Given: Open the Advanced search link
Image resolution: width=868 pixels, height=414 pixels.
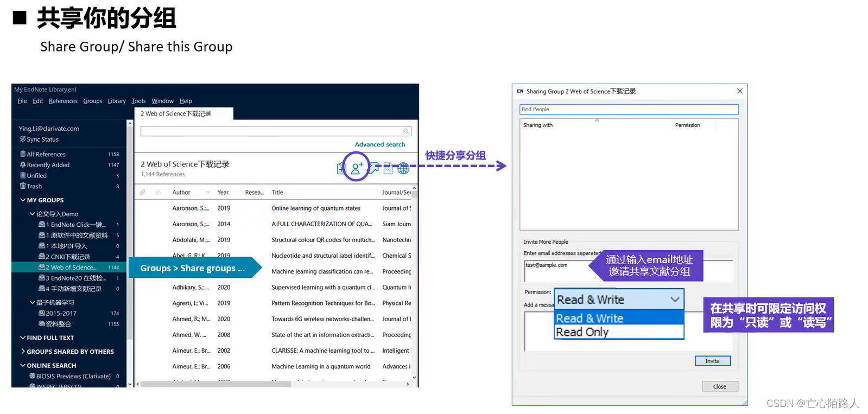Looking at the screenshot, I should (x=380, y=144).
